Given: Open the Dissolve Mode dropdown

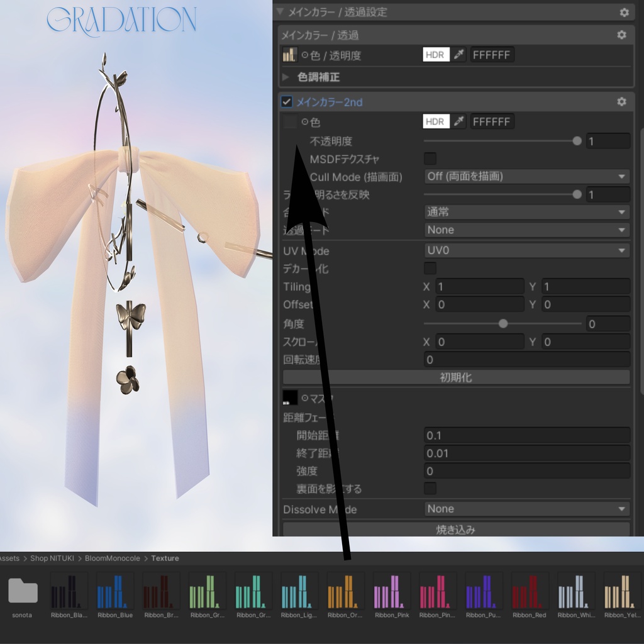Looking at the screenshot, I should click(527, 509).
